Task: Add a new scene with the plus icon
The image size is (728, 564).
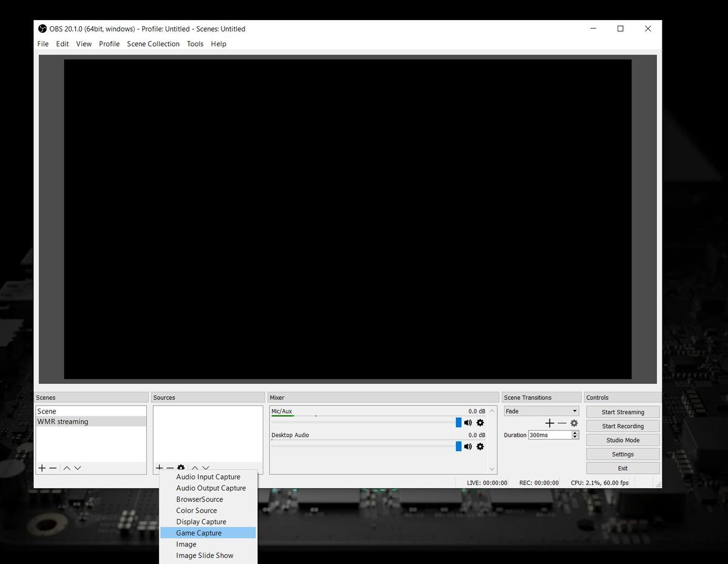Action: (x=42, y=467)
